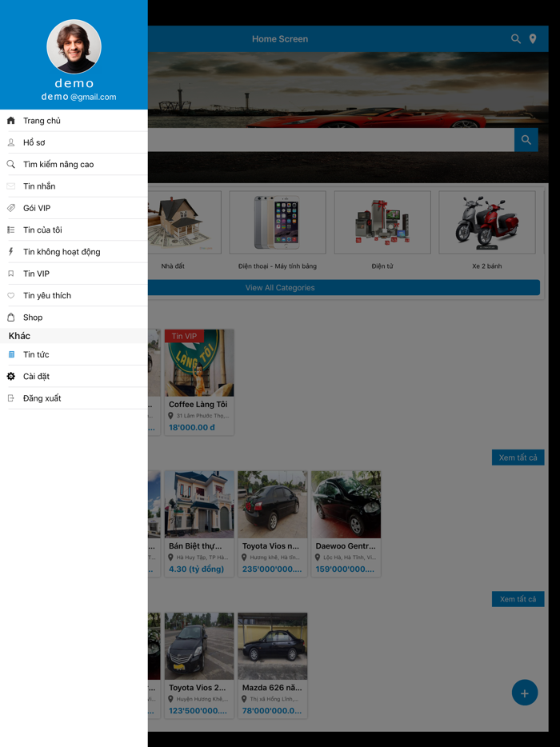
Task: Click the person icon beside Hồ sơ
Action: tap(11, 142)
